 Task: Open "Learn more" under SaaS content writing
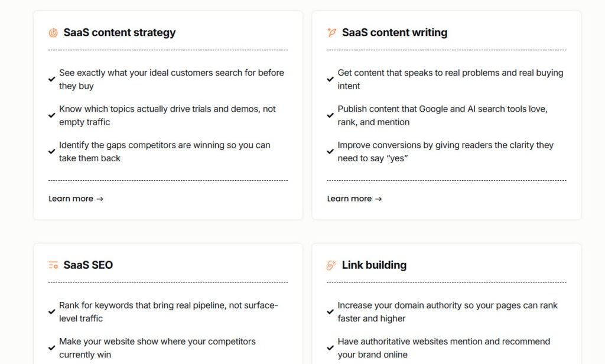coord(350,199)
